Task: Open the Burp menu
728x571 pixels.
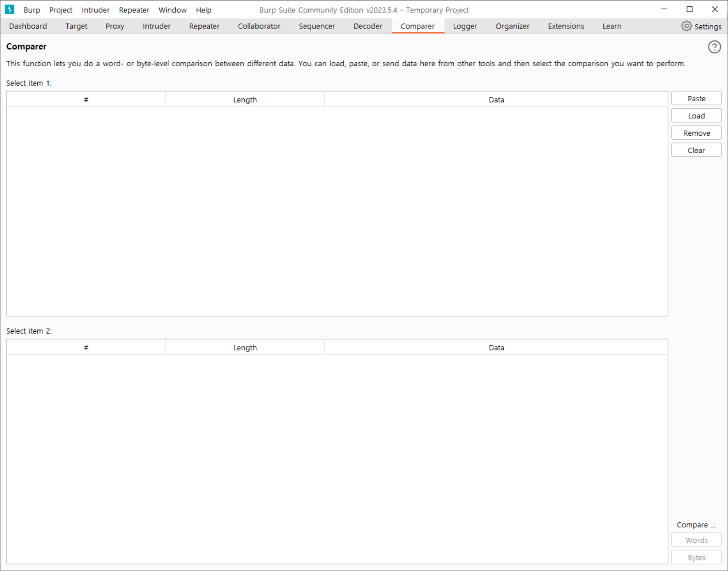Action: point(32,10)
